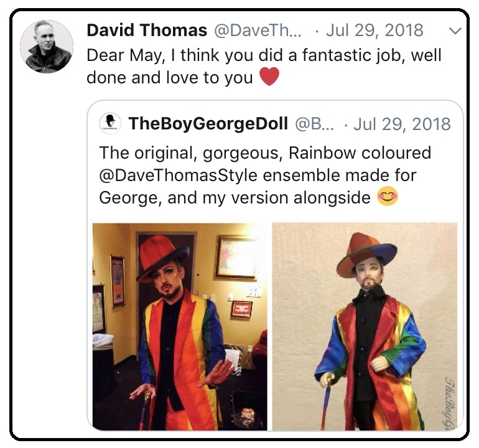Open David Thomas's profile picture
The width and height of the screenshot is (479, 448).
click(47, 47)
